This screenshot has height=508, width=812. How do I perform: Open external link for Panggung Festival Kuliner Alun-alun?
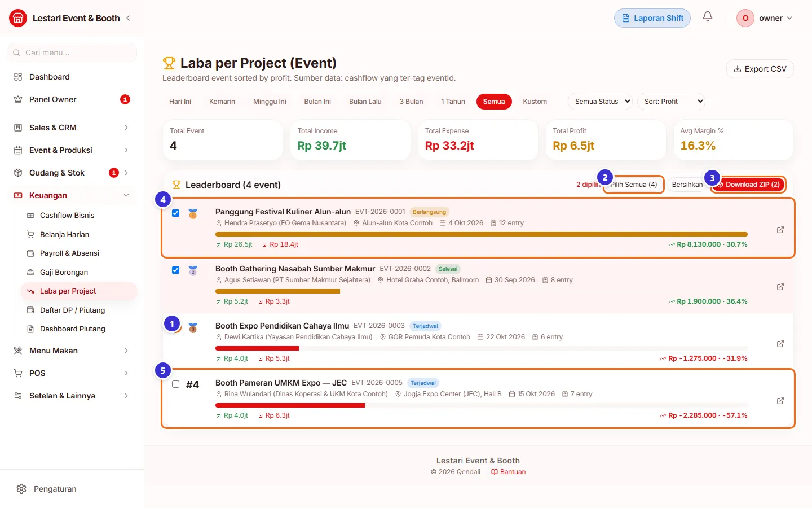tap(780, 230)
